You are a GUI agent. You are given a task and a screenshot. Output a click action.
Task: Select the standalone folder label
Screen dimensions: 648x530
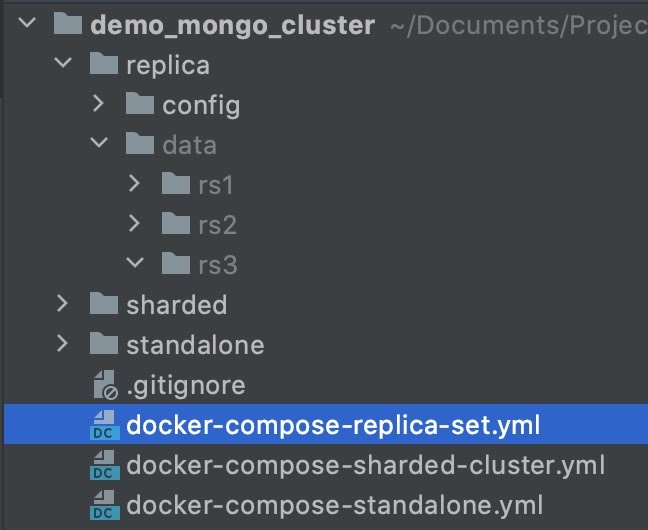click(195, 345)
